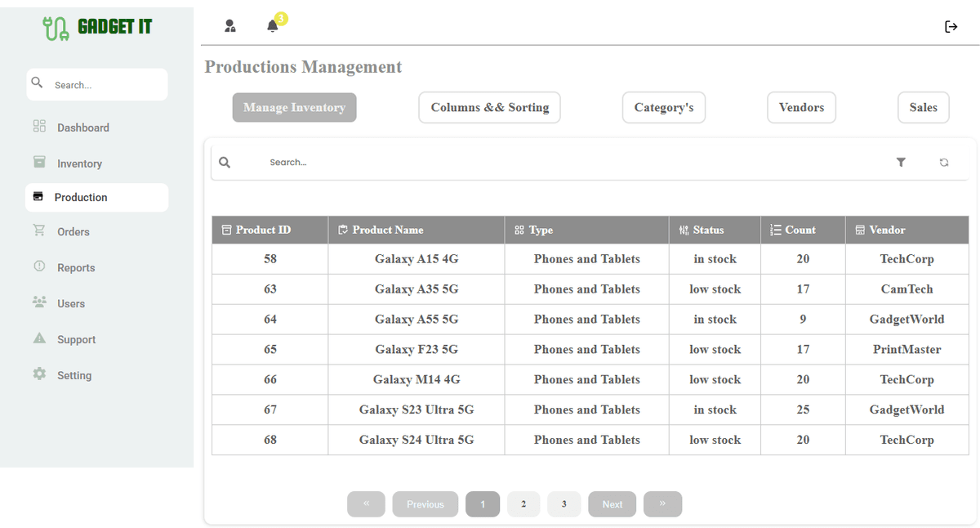Image resolution: width=980 pixels, height=528 pixels.
Task: Open the filter icon in the table toolbar
Action: 901,163
